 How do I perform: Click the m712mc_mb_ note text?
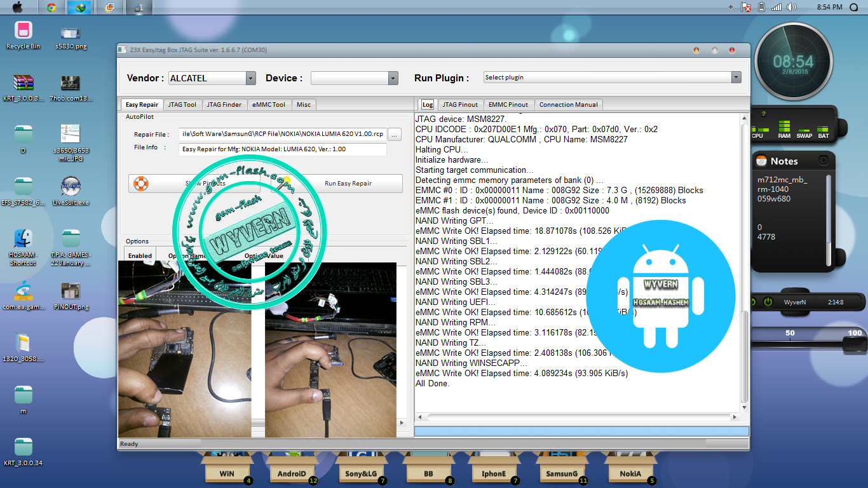(782, 180)
